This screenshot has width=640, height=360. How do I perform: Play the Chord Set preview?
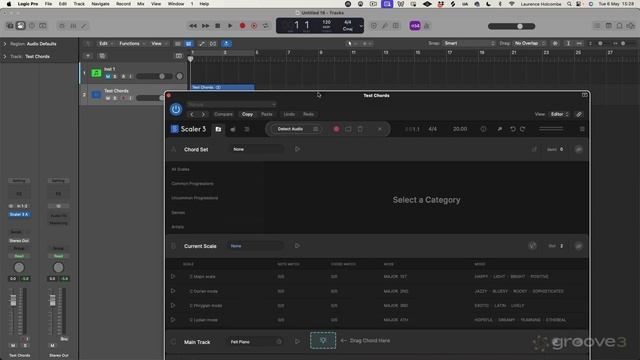[x=297, y=149]
